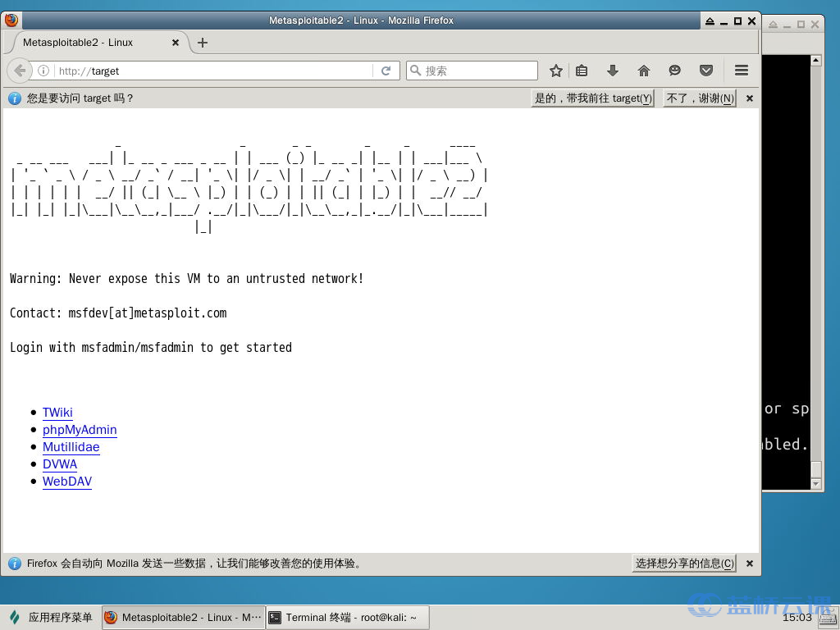Dismiss the Mozilla data sharing notification
Screen dimensions: 840x630
750,563
